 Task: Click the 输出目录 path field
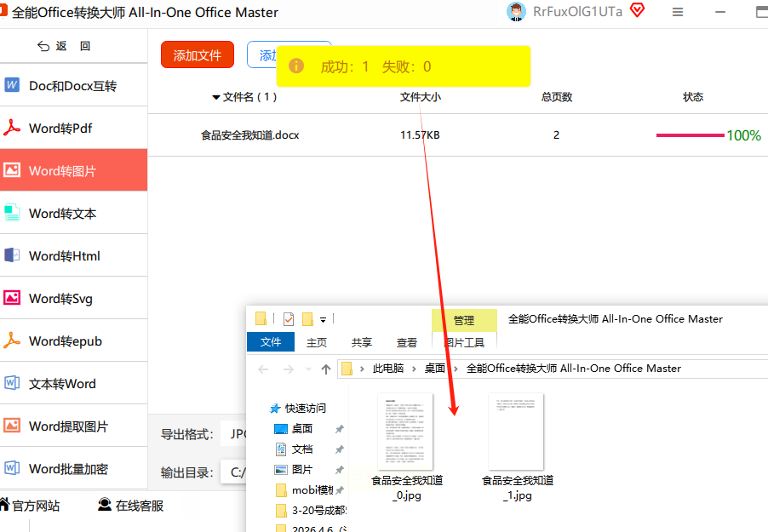tap(233, 472)
